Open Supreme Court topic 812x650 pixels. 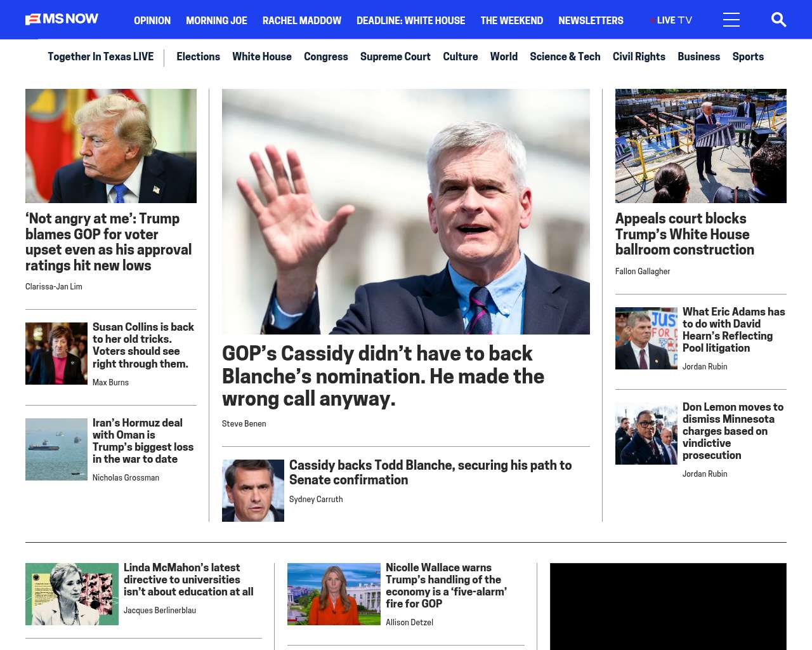(395, 56)
